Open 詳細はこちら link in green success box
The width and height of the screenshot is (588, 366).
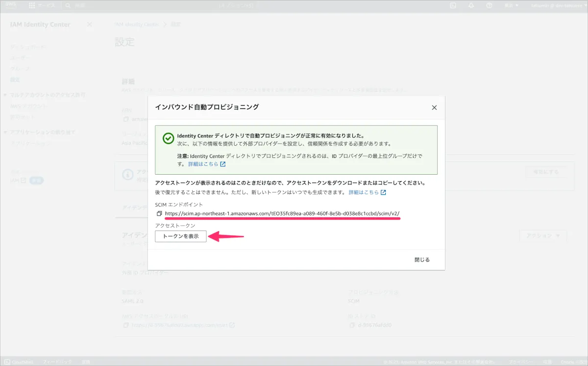tap(207, 164)
